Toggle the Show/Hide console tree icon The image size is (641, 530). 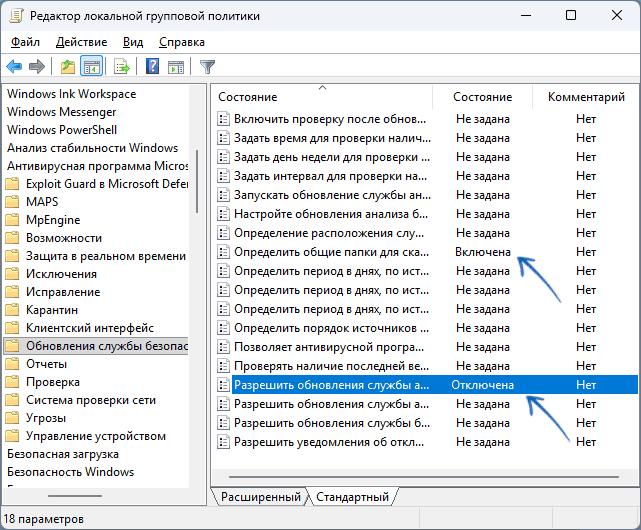pyautogui.click(x=91, y=67)
